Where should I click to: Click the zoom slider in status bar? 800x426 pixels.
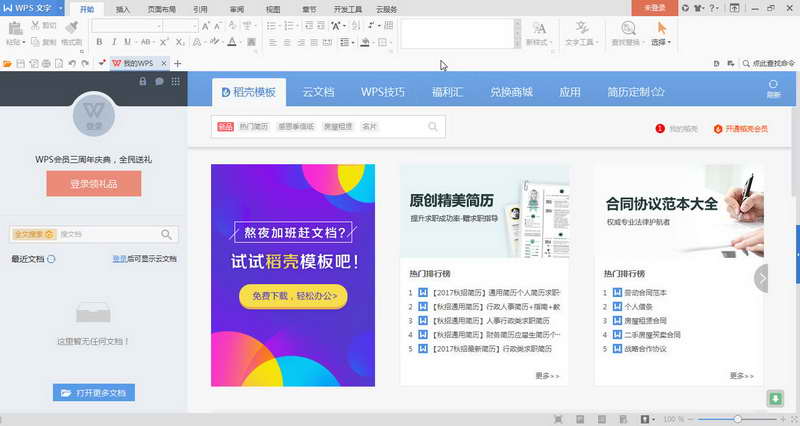point(737,419)
